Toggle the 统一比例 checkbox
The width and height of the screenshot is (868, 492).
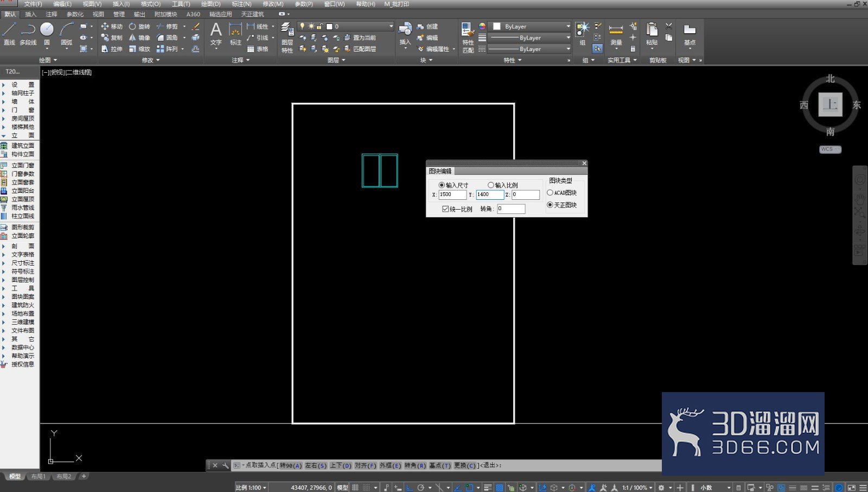tap(445, 209)
